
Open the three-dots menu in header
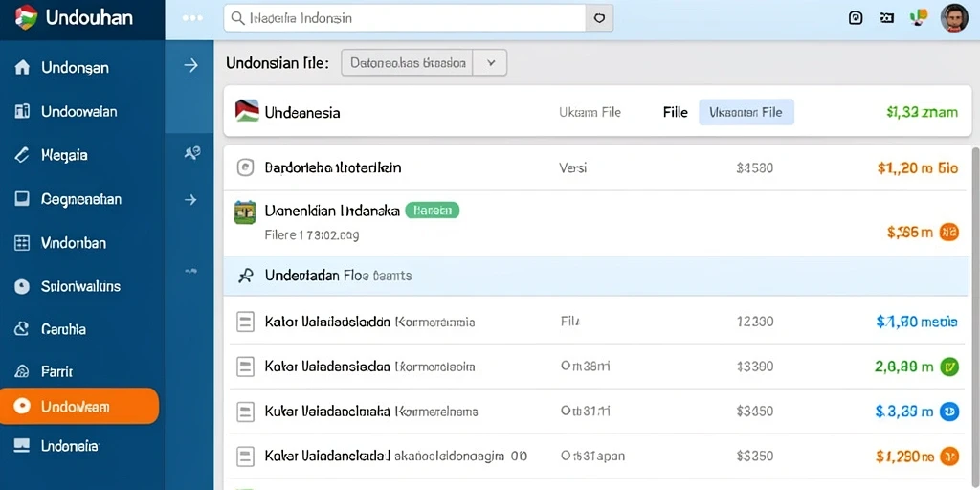191,18
